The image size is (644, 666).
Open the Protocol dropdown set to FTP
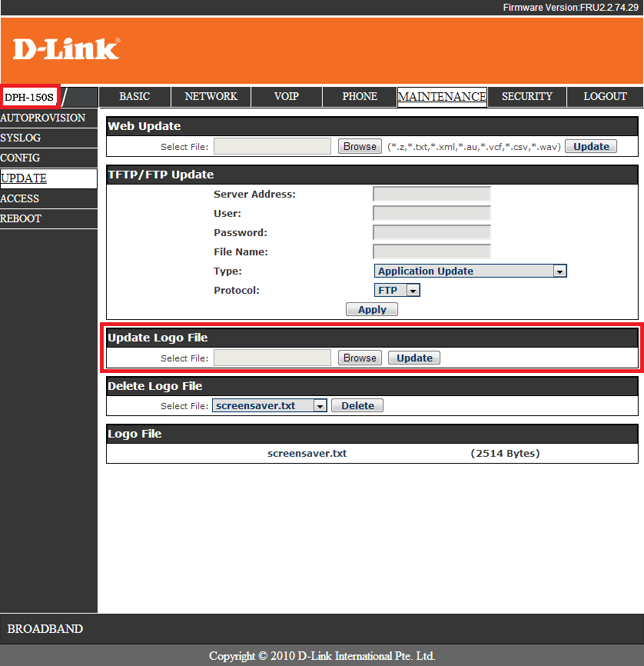pos(397,291)
